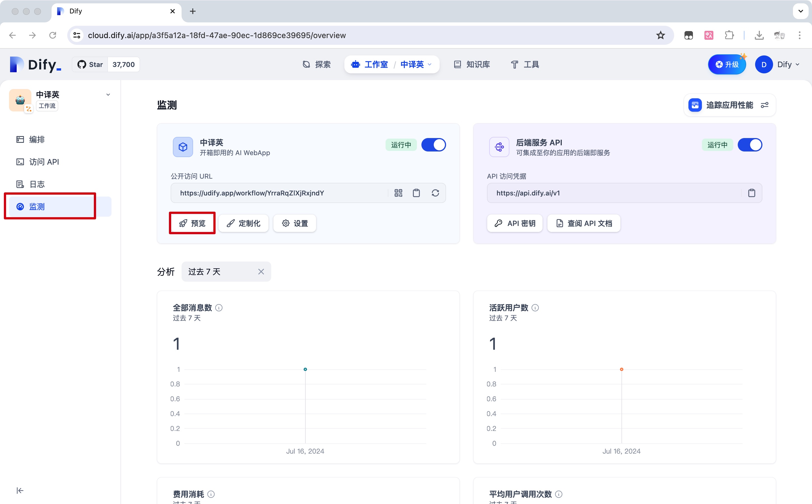Screen dimensions: 812x504
Task: Copy the public access URL
Action: pos(416,193)
